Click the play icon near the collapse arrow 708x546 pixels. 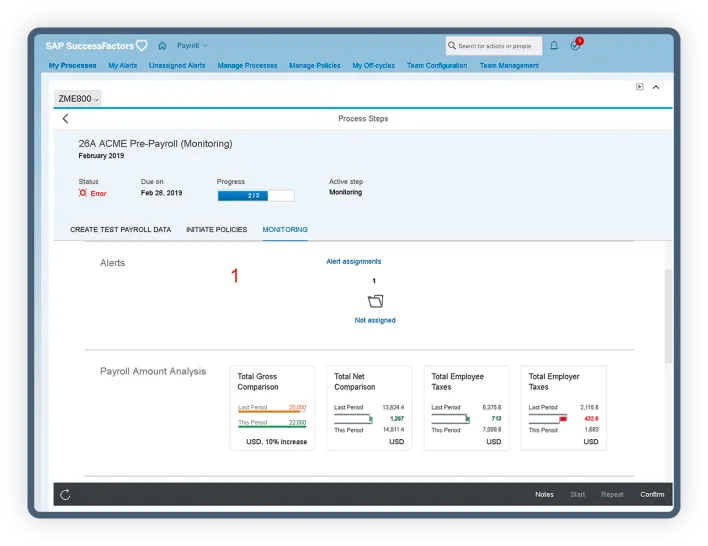pyautogui.click(x=640, y=87)
